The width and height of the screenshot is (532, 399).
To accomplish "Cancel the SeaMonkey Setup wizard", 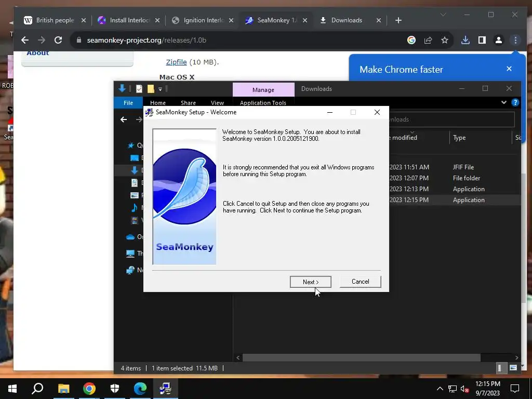I will click(360, 282).
